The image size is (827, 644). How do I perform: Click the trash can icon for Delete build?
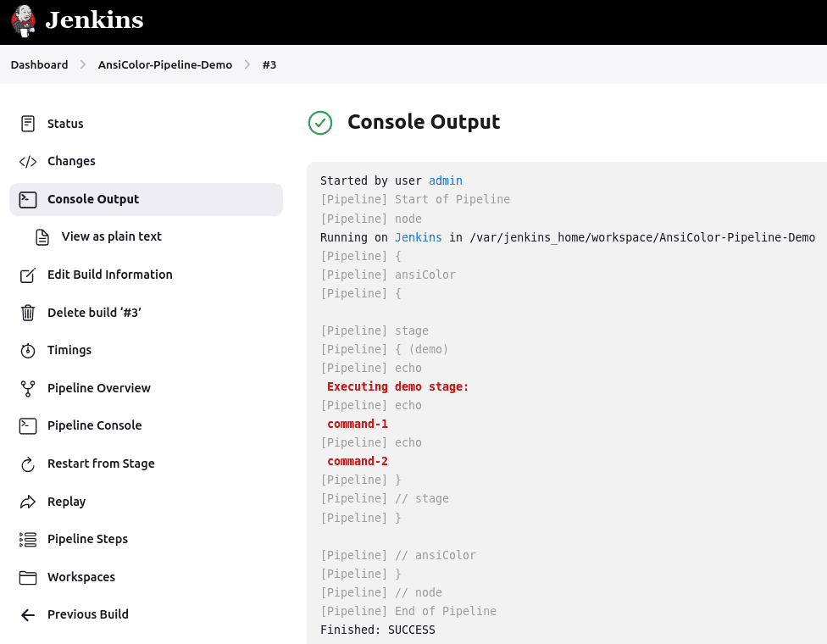28,313
